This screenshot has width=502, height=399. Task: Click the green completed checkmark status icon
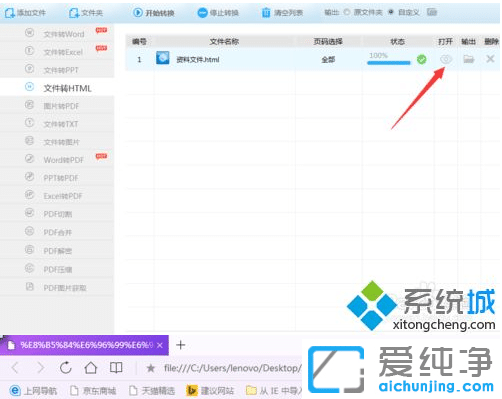tap(421, 60)
